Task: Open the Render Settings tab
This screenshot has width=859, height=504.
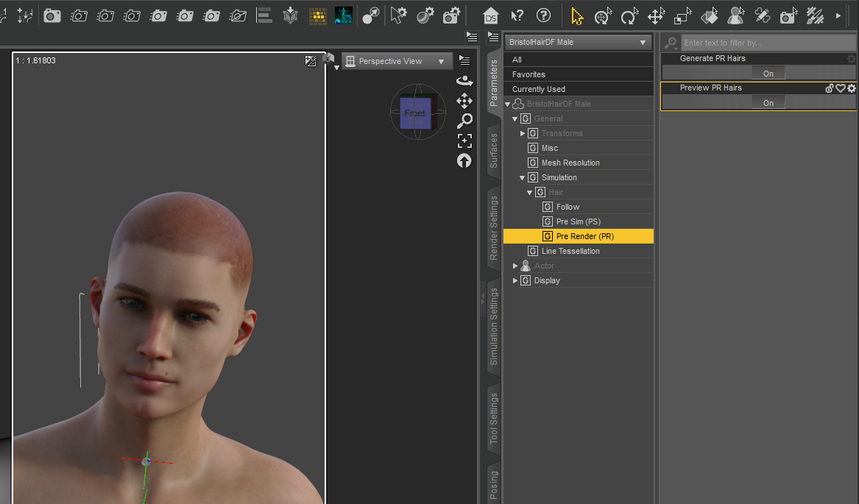Action: 494,228
